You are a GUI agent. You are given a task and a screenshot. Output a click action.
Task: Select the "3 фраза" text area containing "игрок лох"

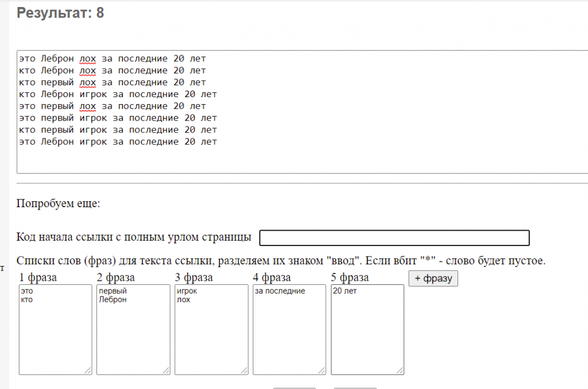(211, 330)
